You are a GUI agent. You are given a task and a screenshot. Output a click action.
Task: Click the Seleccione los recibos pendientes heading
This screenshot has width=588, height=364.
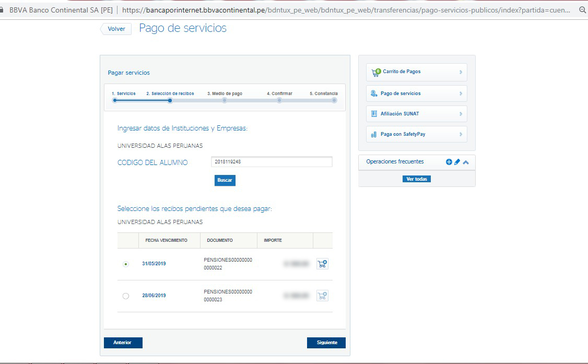[195, 209]
